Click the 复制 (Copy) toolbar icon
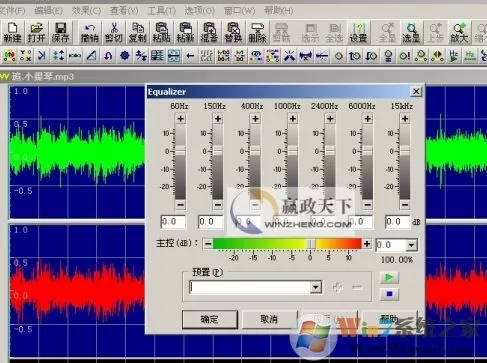 coord(138,33)
